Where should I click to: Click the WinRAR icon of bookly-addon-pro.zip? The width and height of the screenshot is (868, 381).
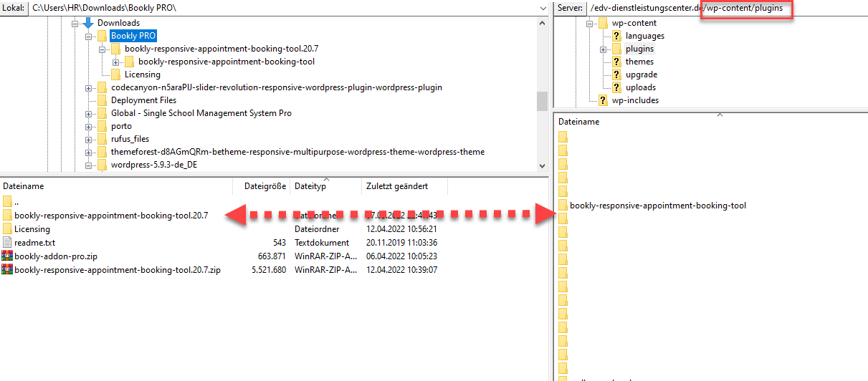coord(7,256)
